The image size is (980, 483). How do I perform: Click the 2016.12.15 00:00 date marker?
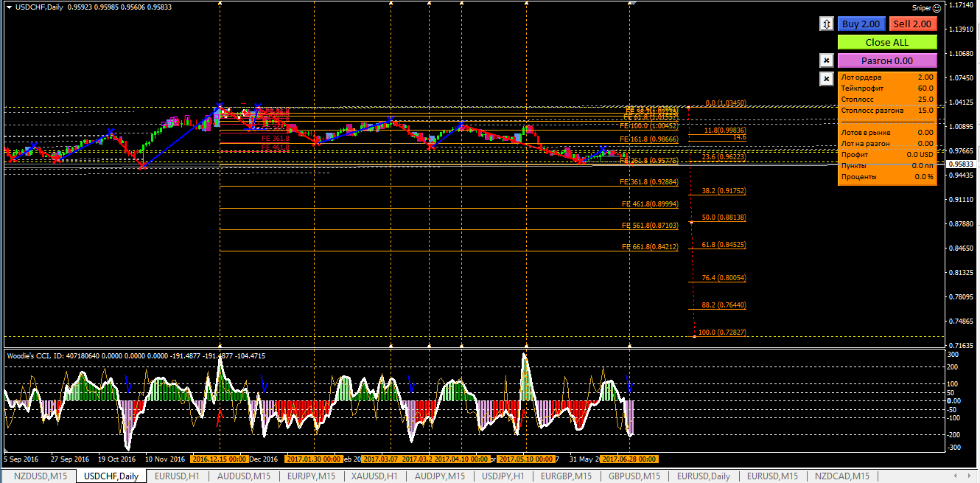coord(219,459)
